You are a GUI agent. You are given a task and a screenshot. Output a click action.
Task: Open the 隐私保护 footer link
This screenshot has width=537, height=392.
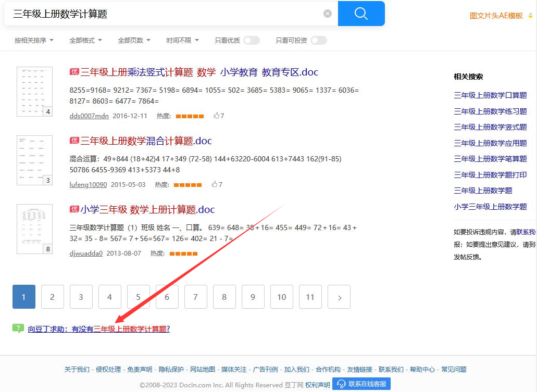[x=171, y=370]
